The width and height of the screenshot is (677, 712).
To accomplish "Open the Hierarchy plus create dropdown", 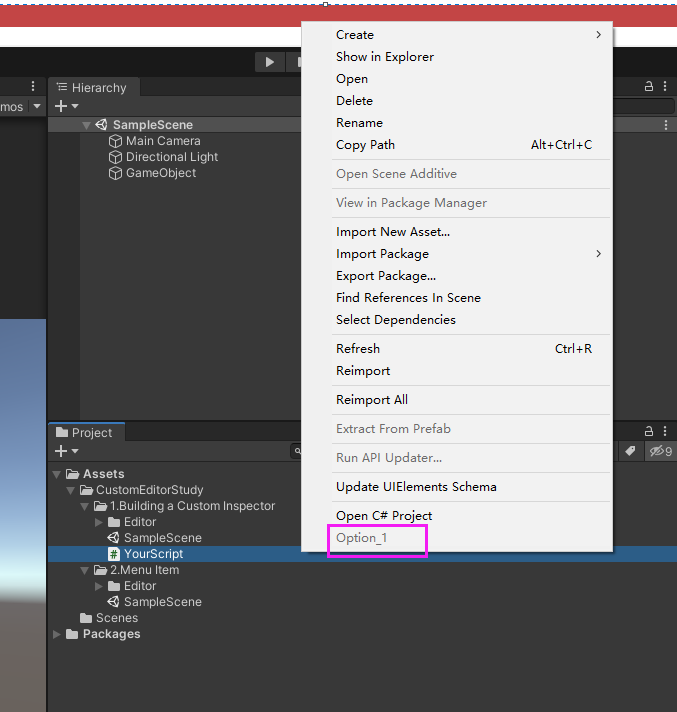I will click(x=66, y=106).
